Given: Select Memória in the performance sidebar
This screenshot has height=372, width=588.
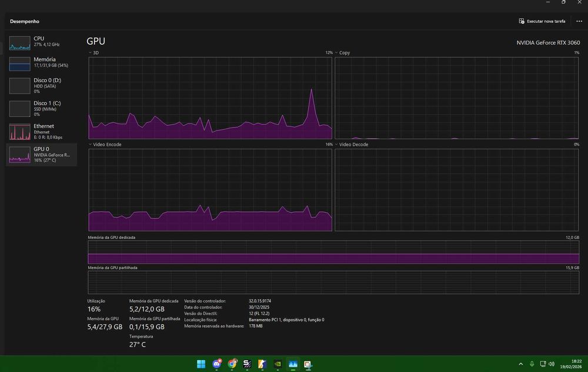Looking at the screenshot, I should tap(41, 63).
